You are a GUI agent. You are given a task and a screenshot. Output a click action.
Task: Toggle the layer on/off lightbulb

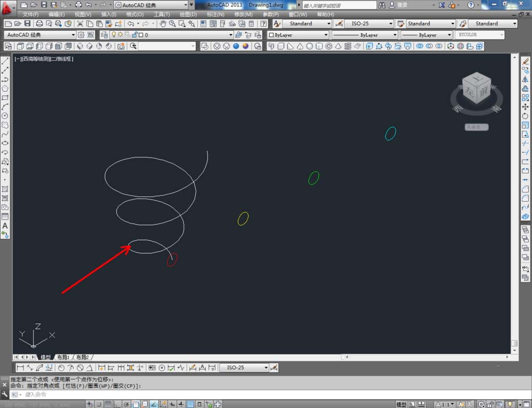(x=114, y=35)
